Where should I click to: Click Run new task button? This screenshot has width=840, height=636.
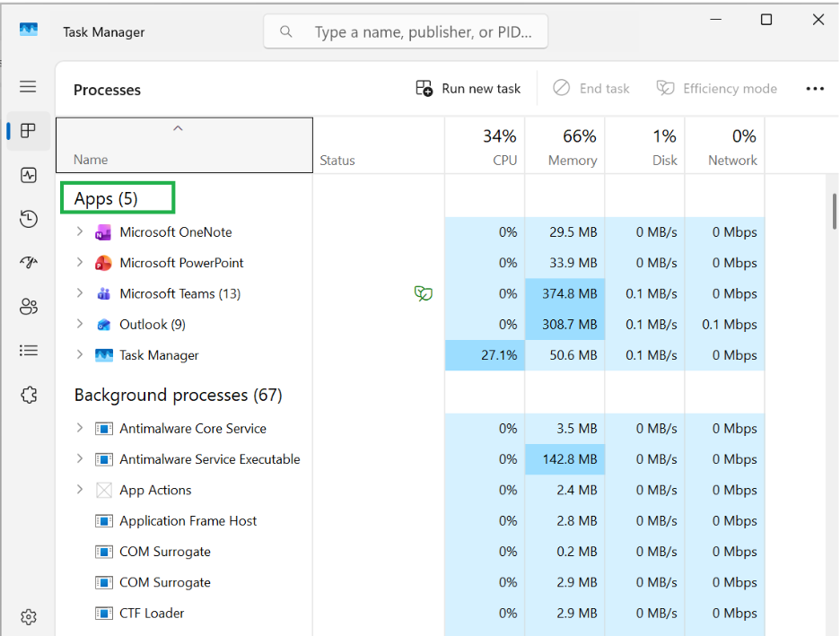pos(468,88)
